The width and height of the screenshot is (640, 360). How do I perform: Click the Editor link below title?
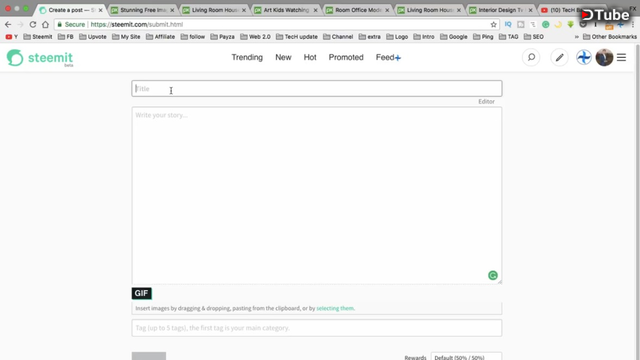pyautogui.click(x=486, y=102)
